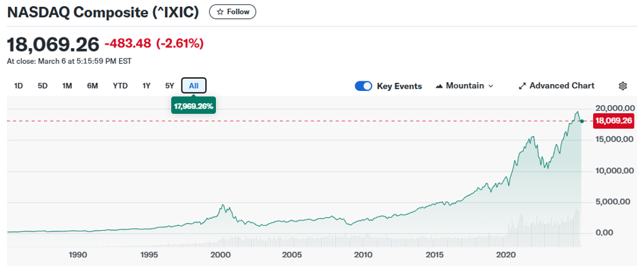Select the 1Y time range

147,85
